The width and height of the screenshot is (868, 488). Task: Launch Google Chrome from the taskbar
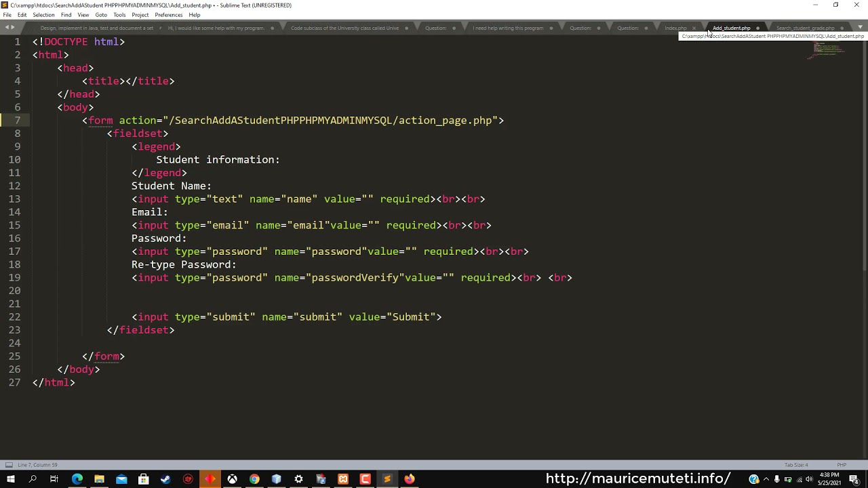click(254, 479)
